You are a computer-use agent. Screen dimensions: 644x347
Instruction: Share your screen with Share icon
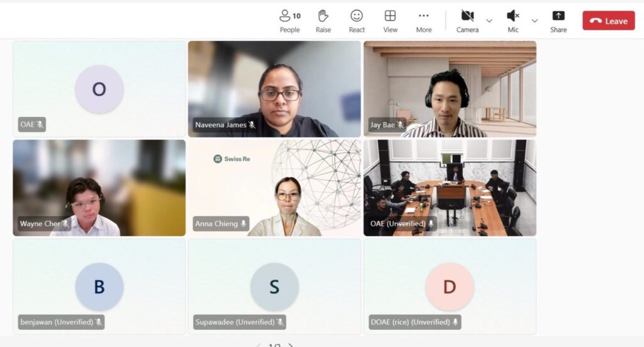[558, 21]
